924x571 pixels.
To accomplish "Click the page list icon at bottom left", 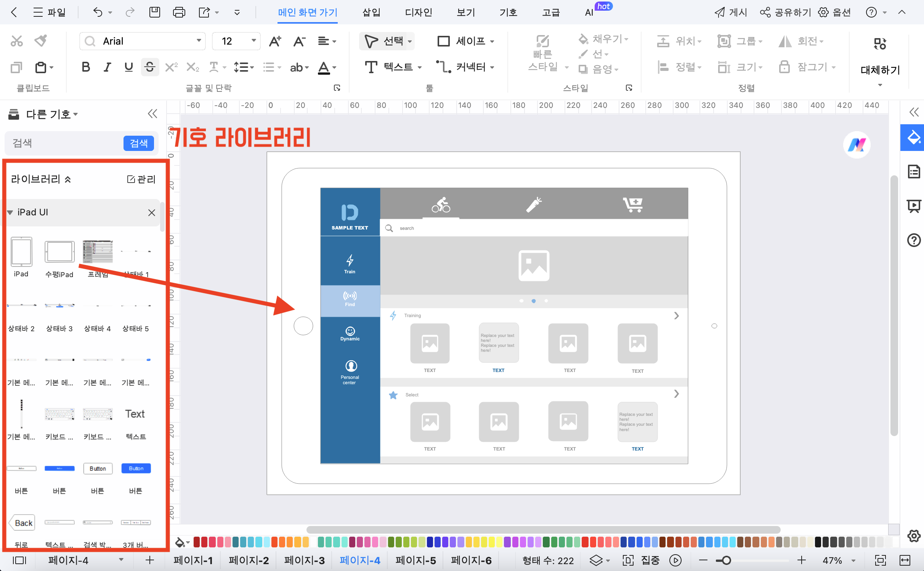I will coord(19,560).
